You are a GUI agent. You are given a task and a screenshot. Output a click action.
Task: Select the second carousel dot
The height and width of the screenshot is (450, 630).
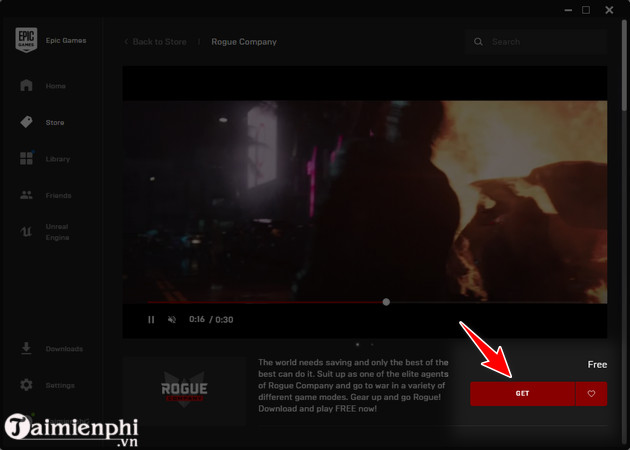tap(372, 344)
